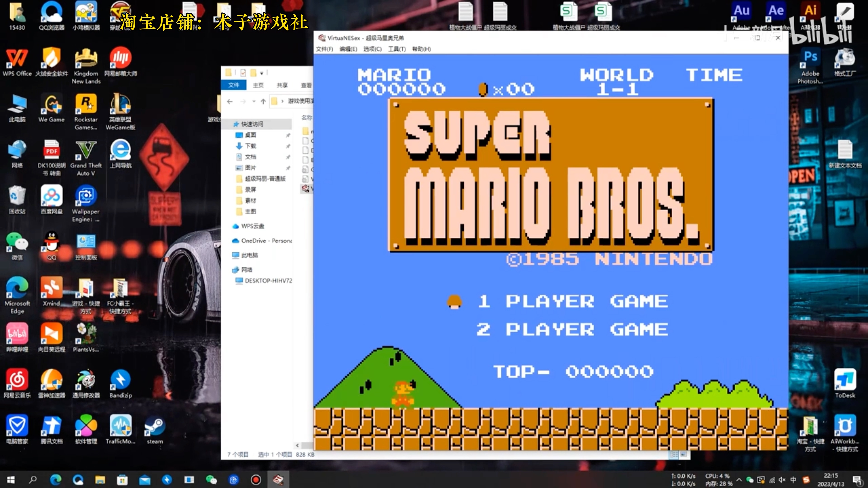Open the Rockstar Games desktop icon
This screenshot has width=868, height=488.
pyautogui.click(x=86, y=111)
